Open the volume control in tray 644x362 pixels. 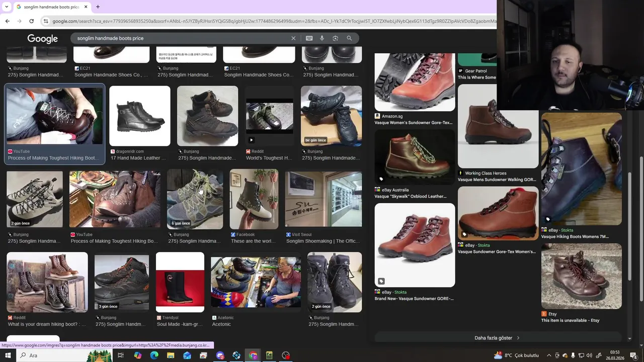click(x=589, y=355)
